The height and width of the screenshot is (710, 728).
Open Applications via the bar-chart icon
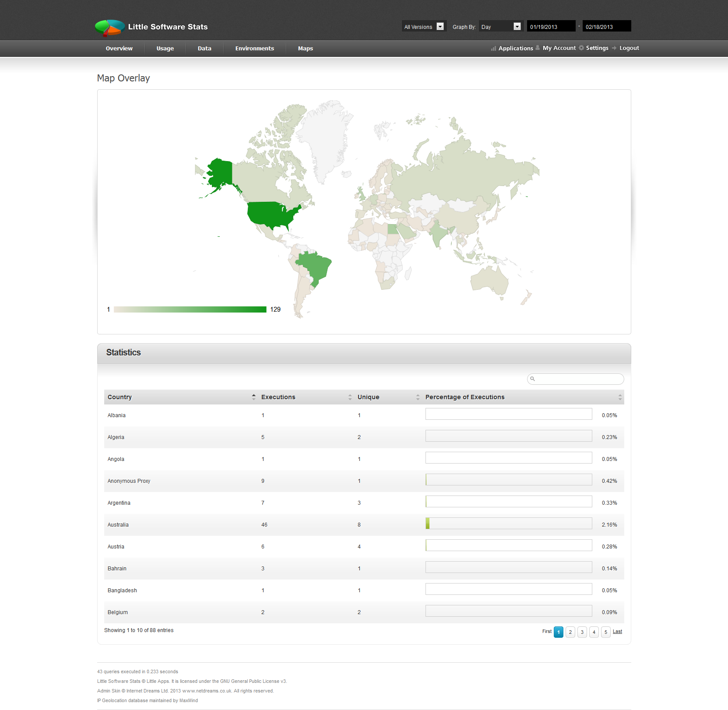[493, 48]
